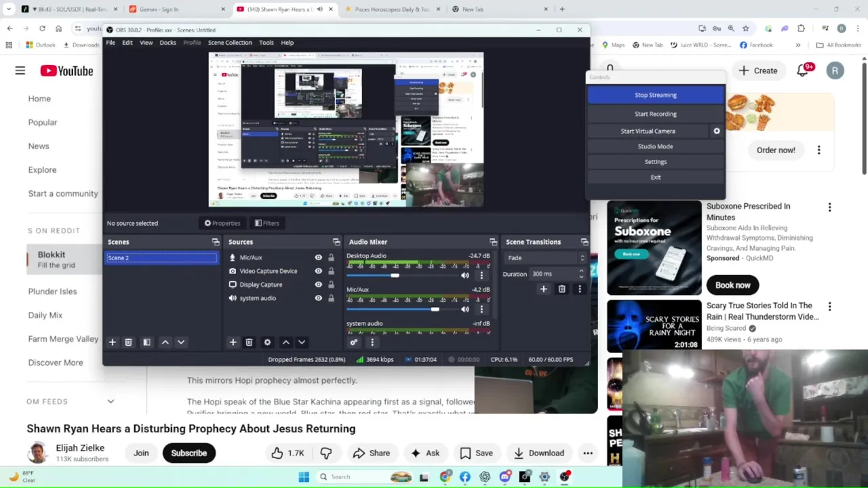Click Start Virtual Camera button
The width and height of the screenshot is (868, 488).
[x=648, y=131]
